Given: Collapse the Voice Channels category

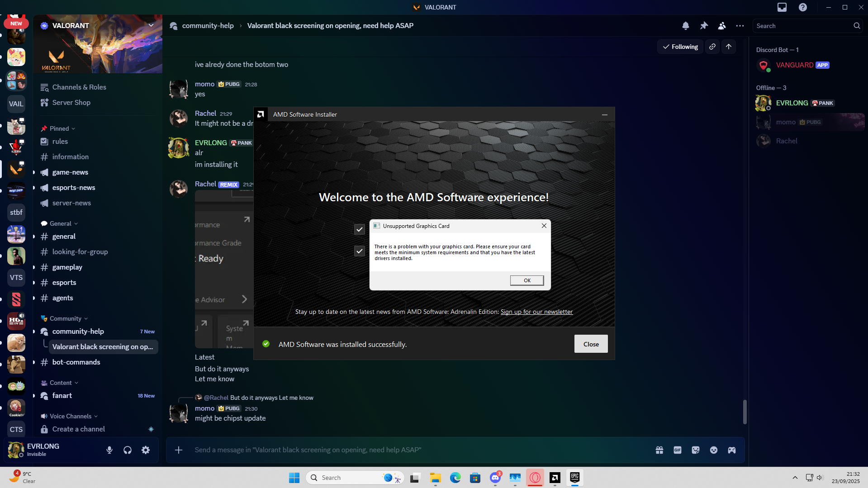Looking at the screenshot, I should tap(70, 416).
